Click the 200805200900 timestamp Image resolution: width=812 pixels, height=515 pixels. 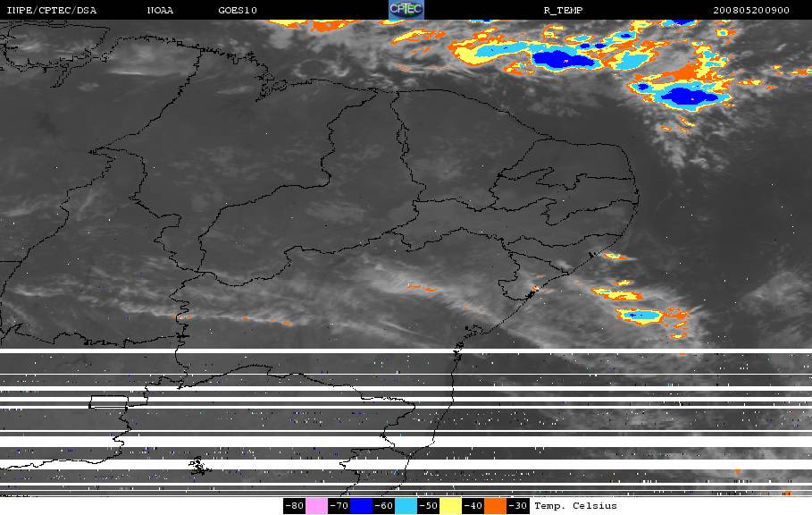coord(751,11)
